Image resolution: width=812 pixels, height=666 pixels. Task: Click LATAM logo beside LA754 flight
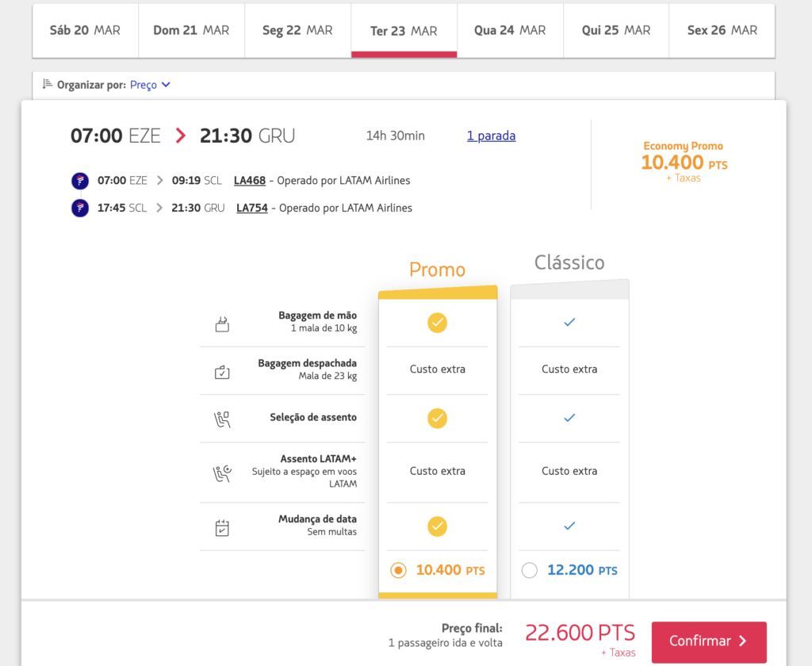point(80,209)
